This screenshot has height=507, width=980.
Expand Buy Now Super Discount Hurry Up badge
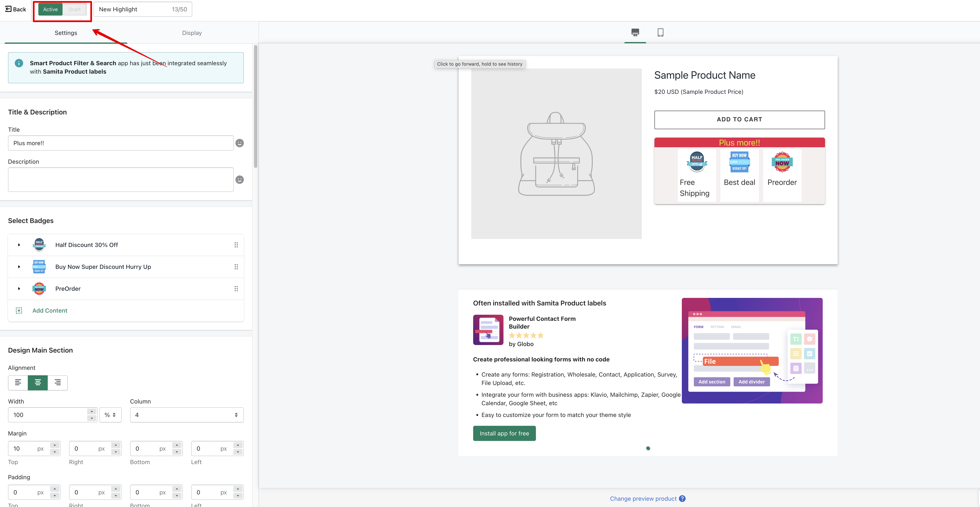point(19,267)
